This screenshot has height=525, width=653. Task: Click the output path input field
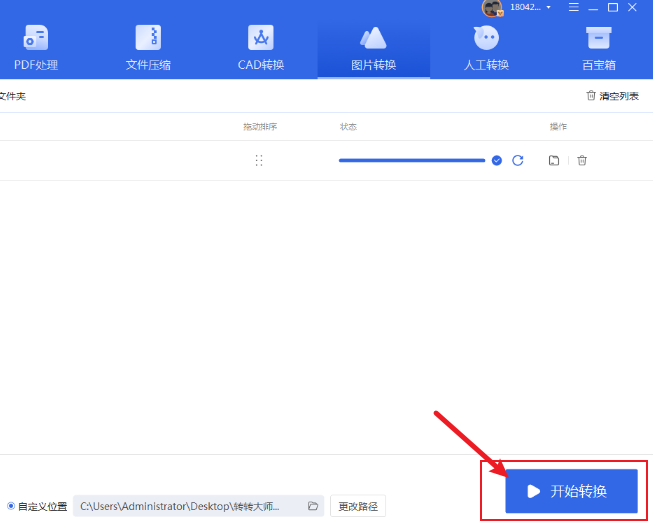tap(198, 506)
